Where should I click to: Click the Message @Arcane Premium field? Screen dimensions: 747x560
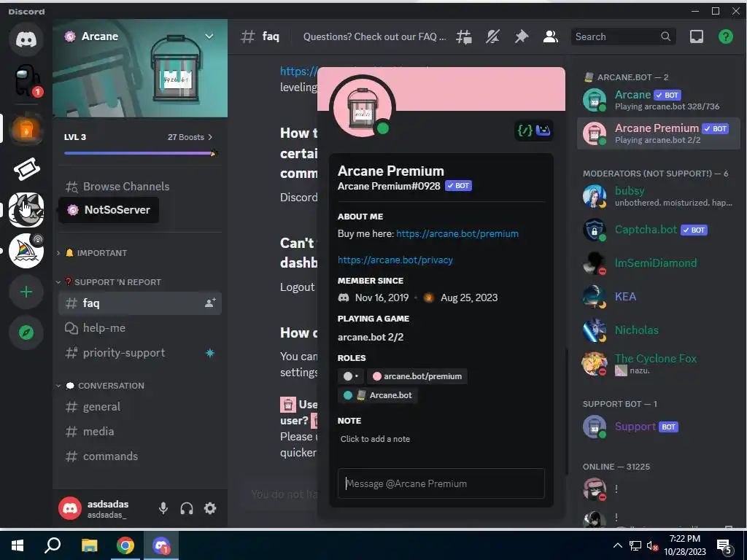(x=441, y=484)
